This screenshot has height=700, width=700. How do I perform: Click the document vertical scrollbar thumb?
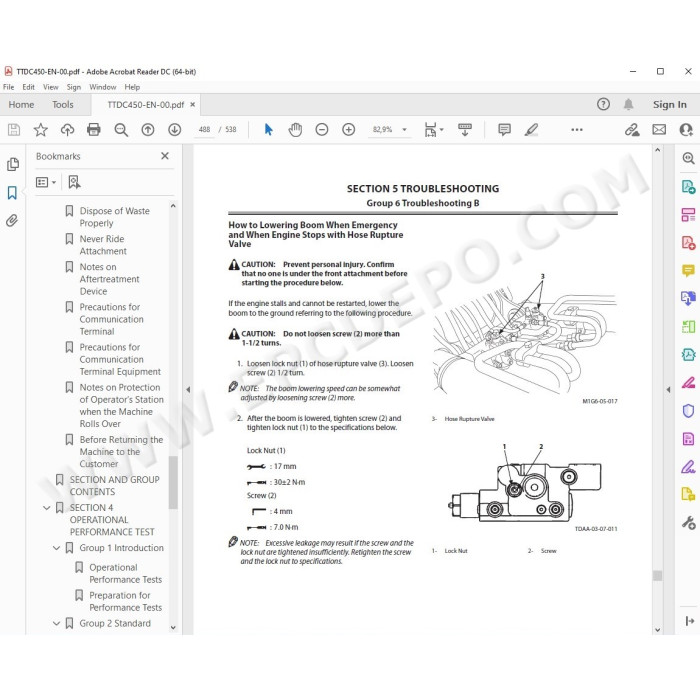657,575
